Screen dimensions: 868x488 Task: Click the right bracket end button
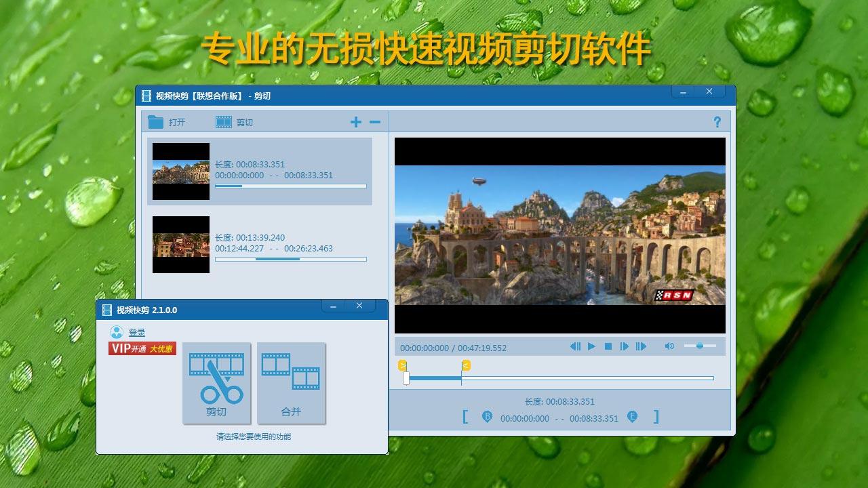(x=656, y=416)
